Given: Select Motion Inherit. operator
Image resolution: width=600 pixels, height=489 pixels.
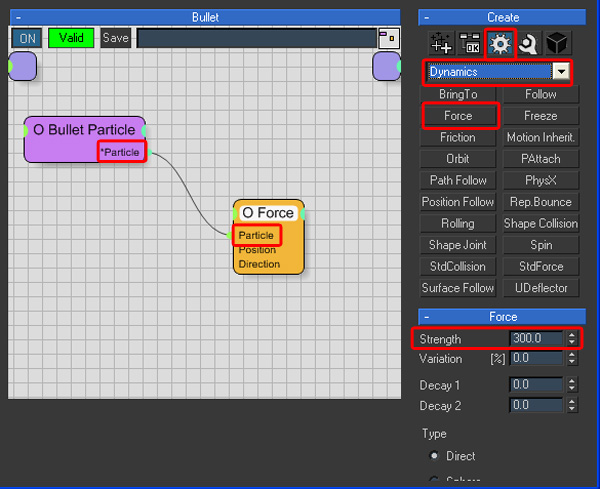Looking at the screenshot, I should tap(541, 137).
